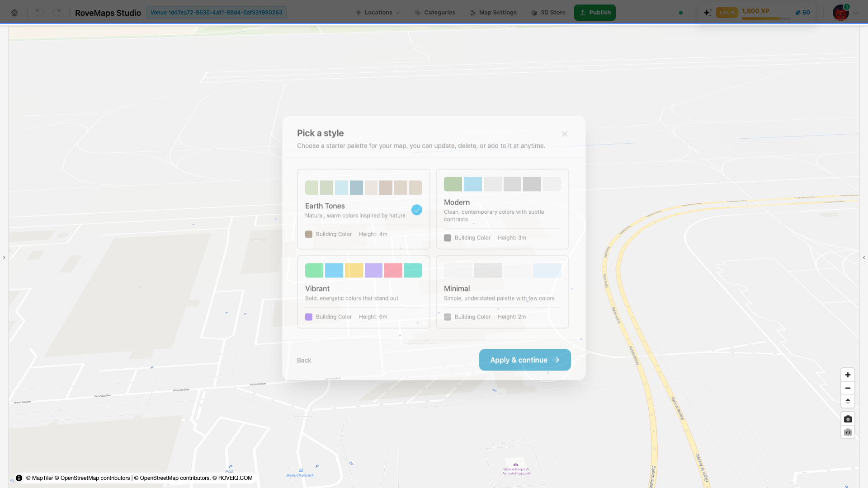Image resolution: width=868 pixels, height=488 pixels.
Task: Click the 'Height: 4m' text
Action: point(373,234)
